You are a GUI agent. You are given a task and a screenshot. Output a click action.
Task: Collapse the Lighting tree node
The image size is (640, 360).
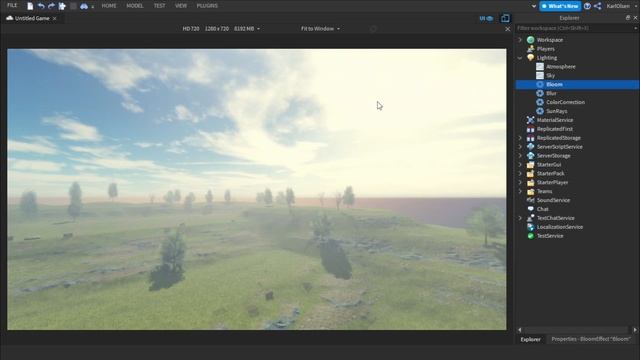click(520, 58)
